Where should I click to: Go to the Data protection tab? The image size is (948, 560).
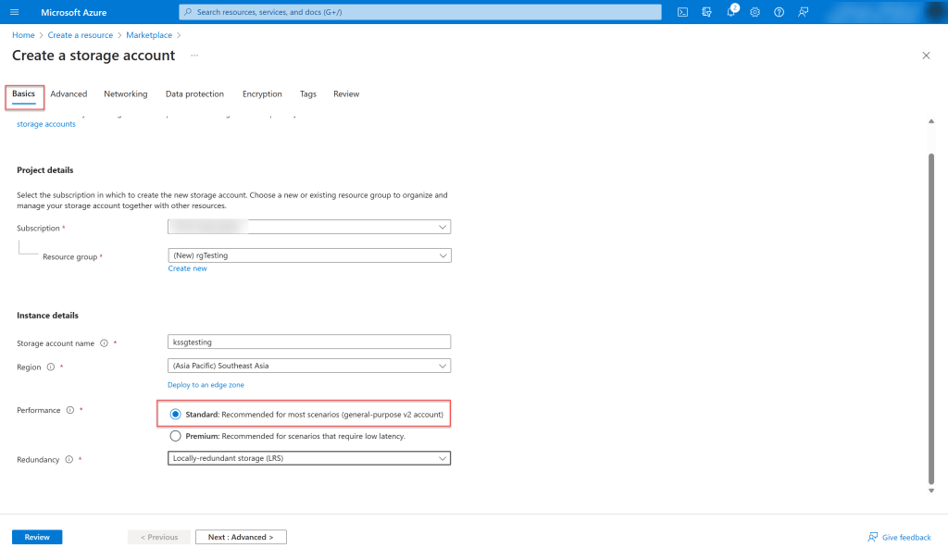tap(194, 94)
